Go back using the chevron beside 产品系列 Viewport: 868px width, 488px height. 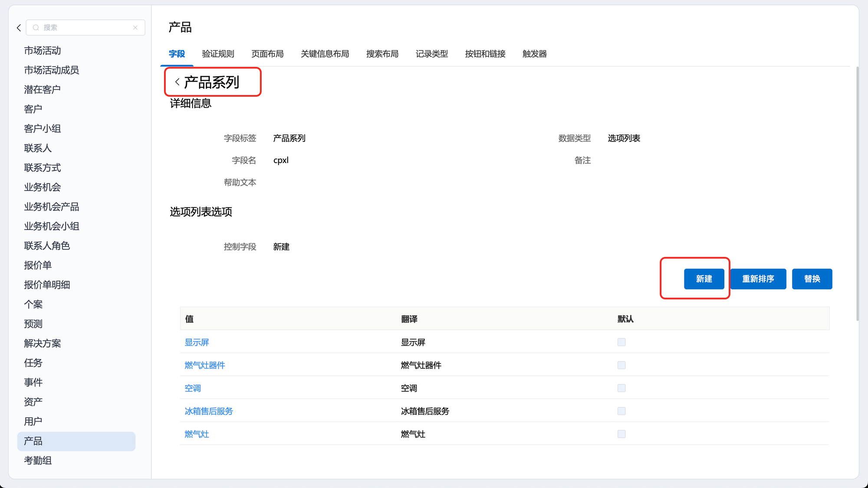(177, 82)
